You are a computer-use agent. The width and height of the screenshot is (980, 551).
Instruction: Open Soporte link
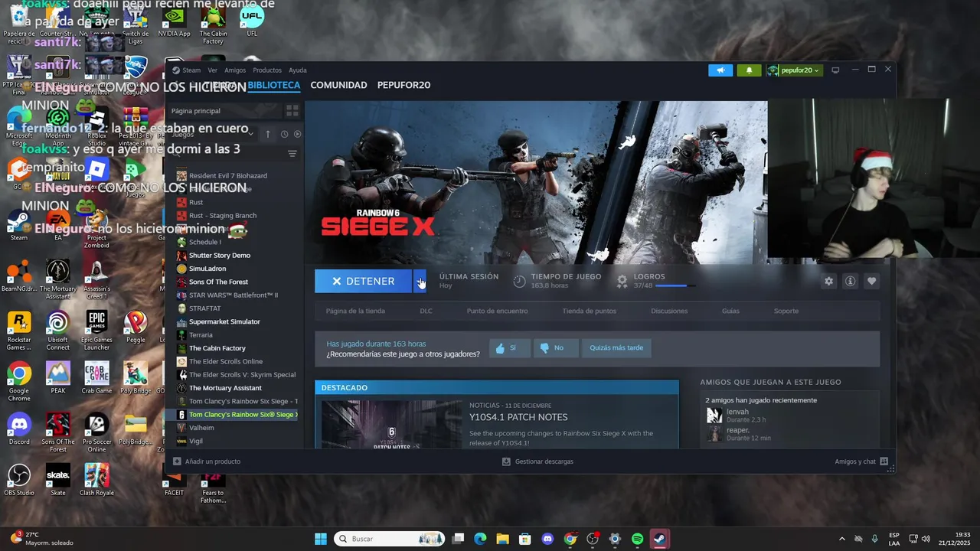click(x=786, y=311)
